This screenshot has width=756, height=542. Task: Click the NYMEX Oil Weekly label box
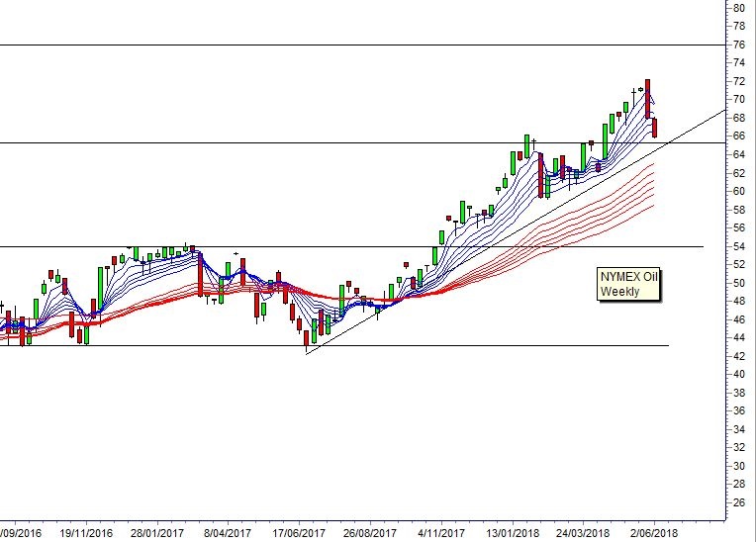click(x=628, y=284)
